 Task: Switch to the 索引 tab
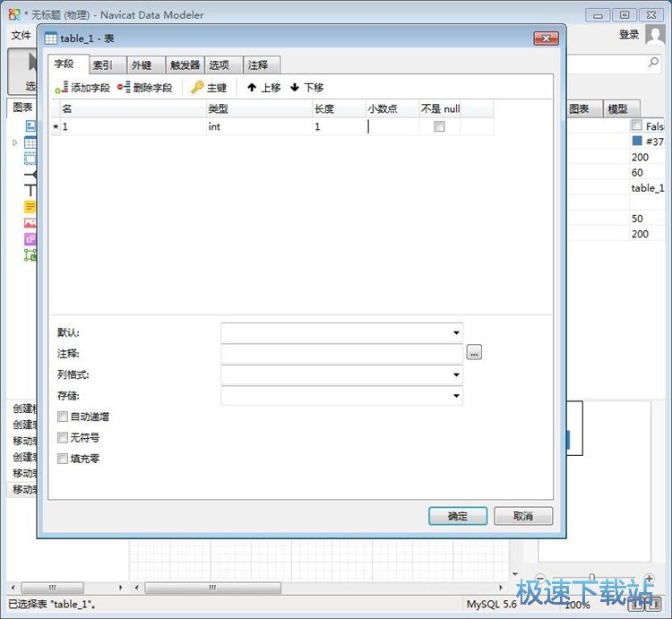click(x=103, y=65)
